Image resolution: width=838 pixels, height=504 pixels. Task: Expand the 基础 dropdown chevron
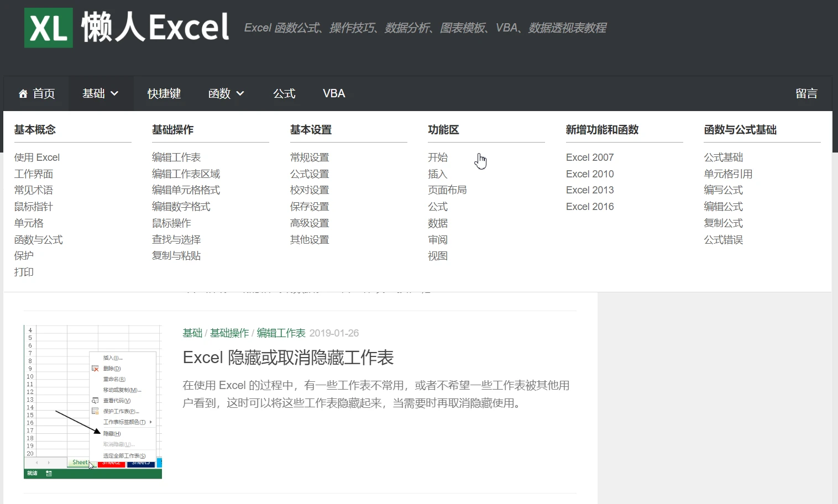pos(114,94)
